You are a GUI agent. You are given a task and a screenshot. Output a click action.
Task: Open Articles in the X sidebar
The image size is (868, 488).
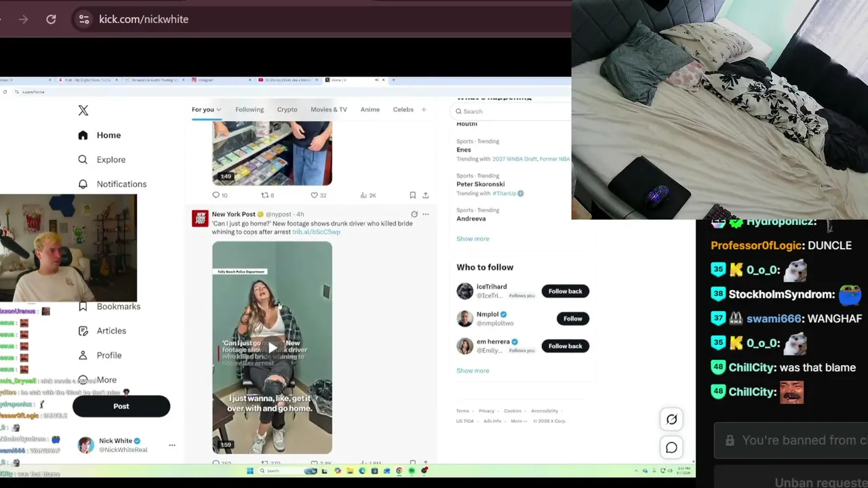coord(102,331)
